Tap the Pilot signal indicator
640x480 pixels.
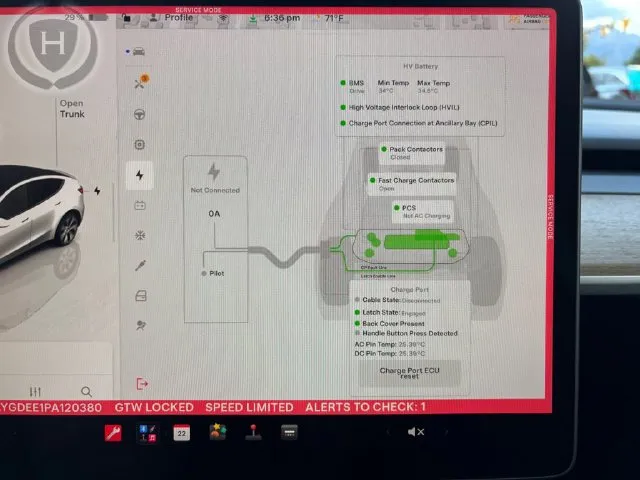tap(213, 273)
